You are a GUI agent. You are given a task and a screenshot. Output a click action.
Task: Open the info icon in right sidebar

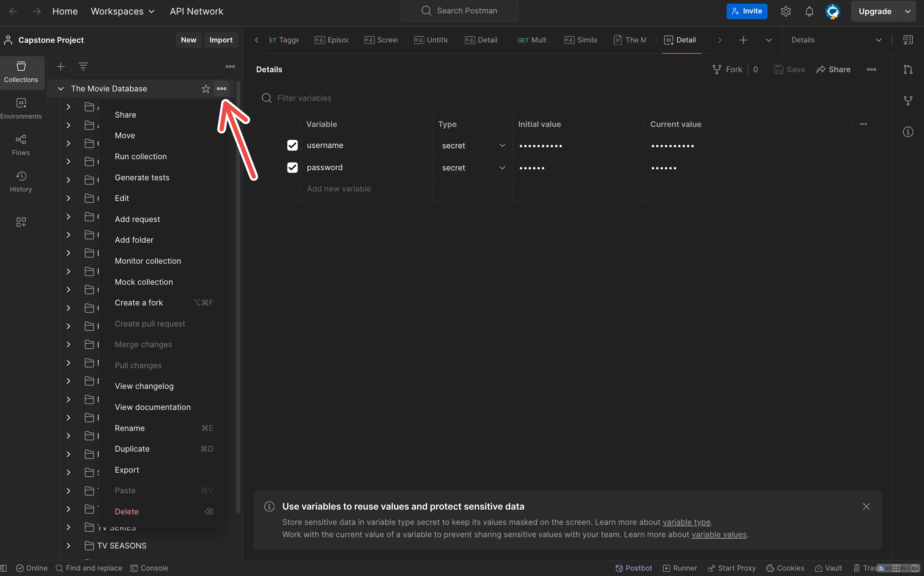click(x=908, y=132)
